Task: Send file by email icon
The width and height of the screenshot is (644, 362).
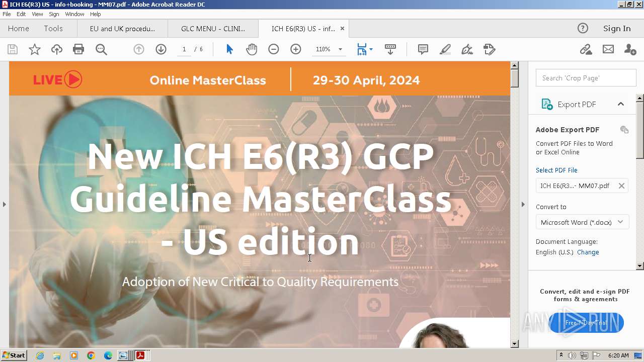Action: coord(608,49)
